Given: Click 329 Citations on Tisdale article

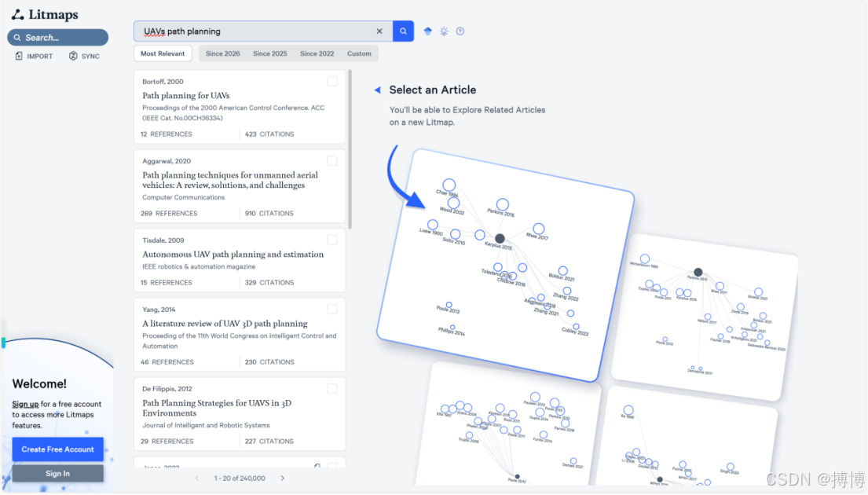Looking at the screenshot, I should coord(269,282).
